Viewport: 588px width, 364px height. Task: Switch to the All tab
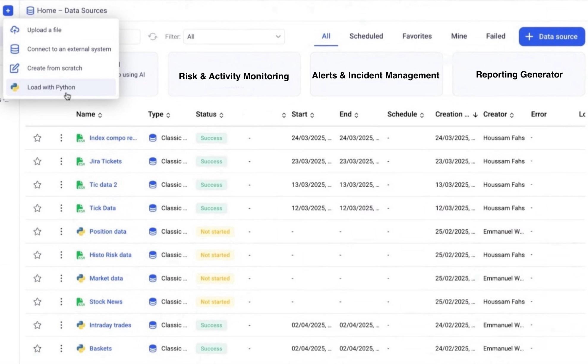(x=326, y=36)
